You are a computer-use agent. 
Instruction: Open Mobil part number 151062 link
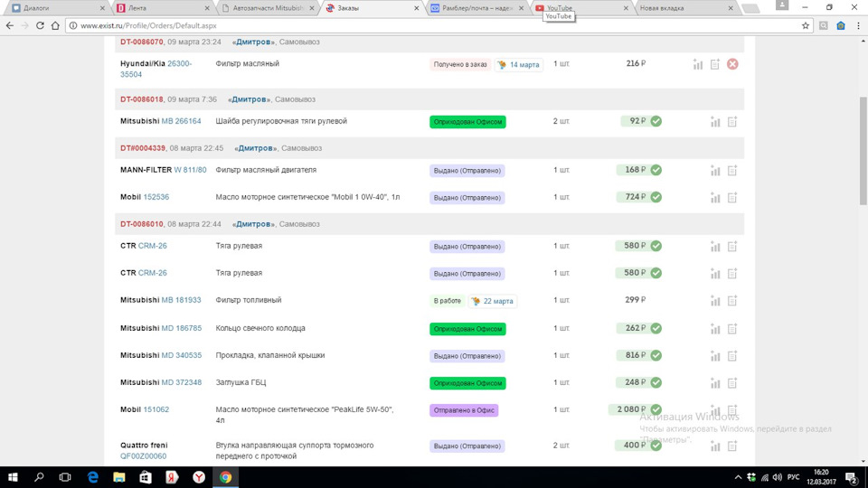click(x=156, y=409)
